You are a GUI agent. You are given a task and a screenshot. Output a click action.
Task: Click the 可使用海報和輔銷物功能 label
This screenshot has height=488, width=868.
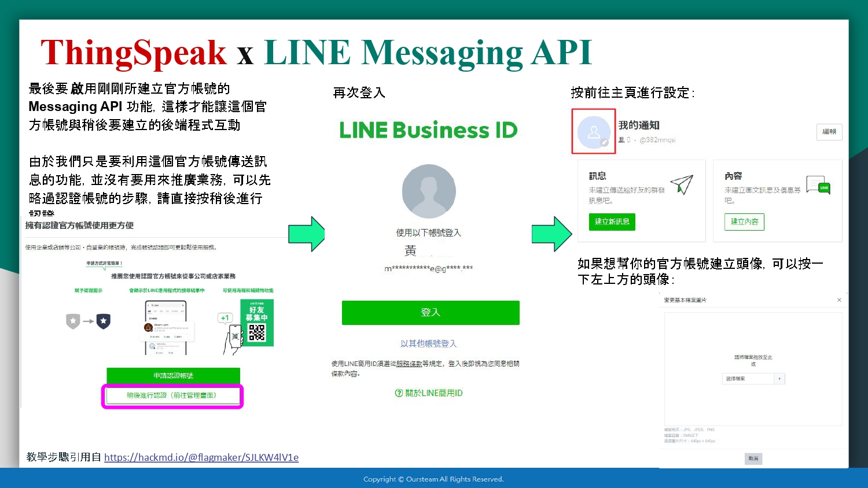click(248, 291)
